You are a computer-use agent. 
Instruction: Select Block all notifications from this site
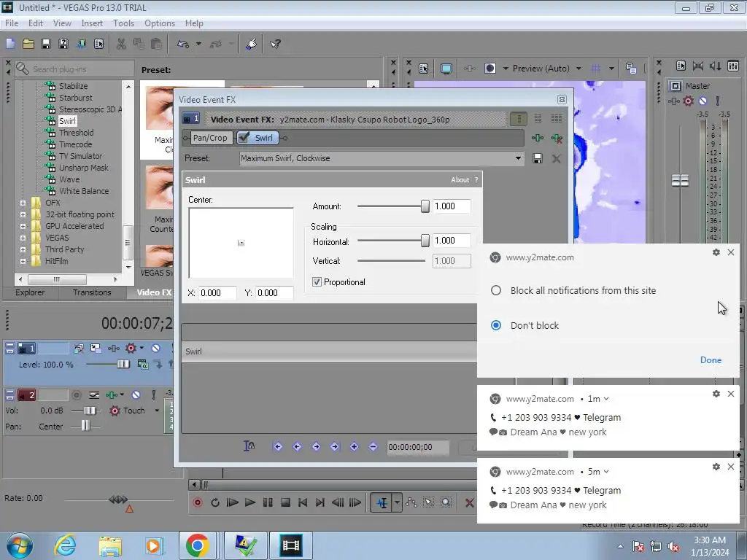click(496, 290)
